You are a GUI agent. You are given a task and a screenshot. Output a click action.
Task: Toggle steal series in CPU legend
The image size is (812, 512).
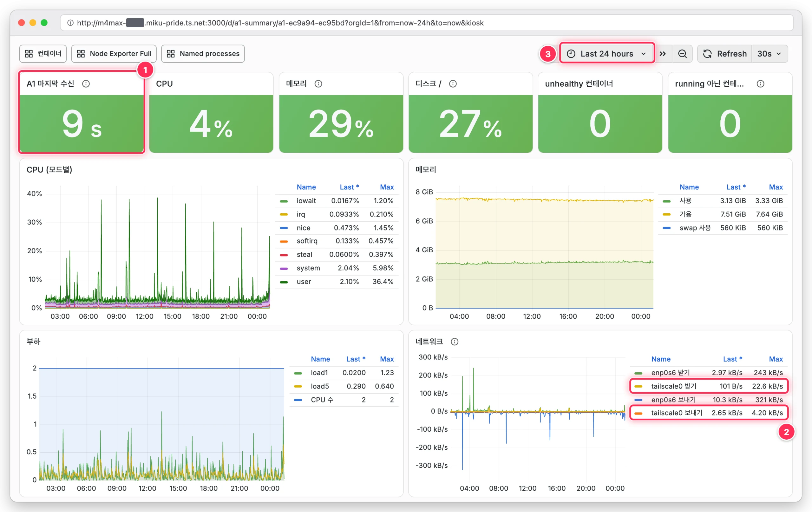click(x=304, y=255)
